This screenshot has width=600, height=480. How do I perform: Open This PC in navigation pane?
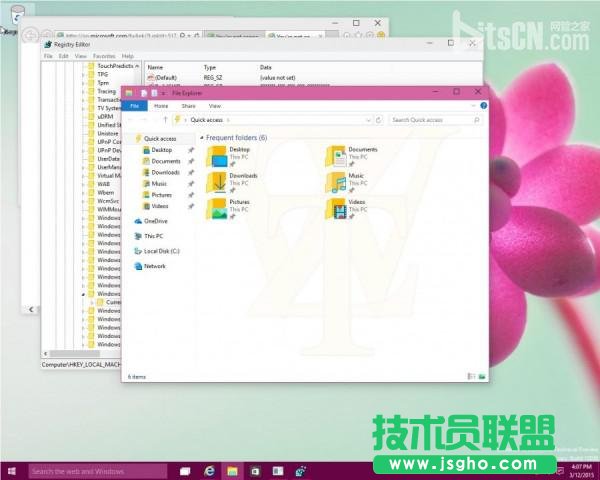153,236
